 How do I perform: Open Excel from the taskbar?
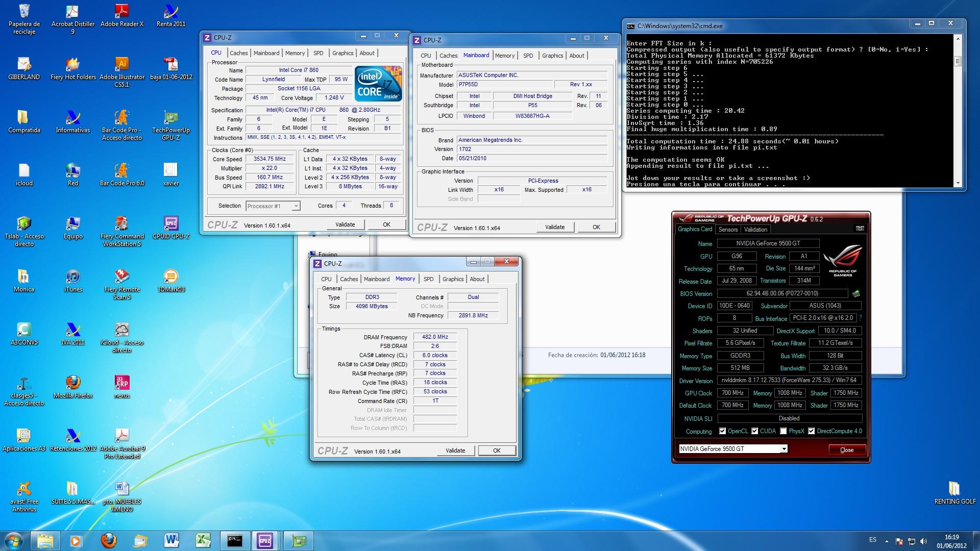point(203,540)
